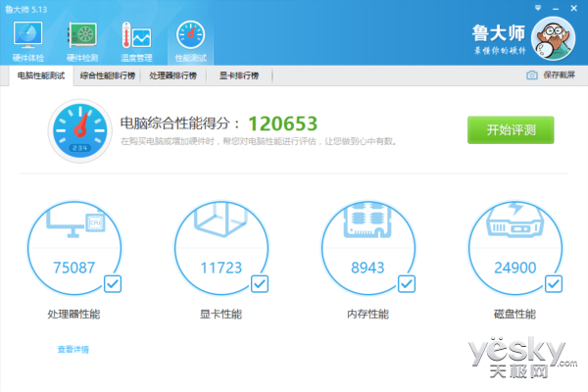This screenshot has width=588, height=392.
Task: Toggle the 处理器性能 checkbox
Action: (x=113, y=284)
